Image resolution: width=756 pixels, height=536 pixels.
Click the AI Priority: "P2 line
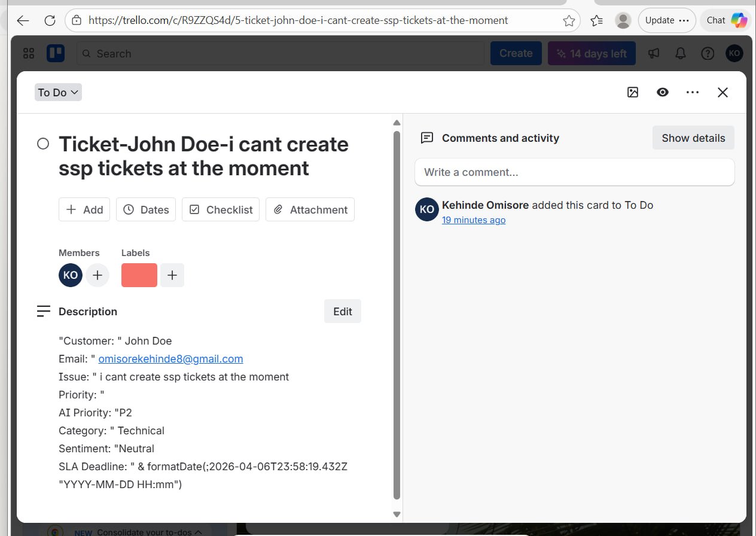[95, 413]
